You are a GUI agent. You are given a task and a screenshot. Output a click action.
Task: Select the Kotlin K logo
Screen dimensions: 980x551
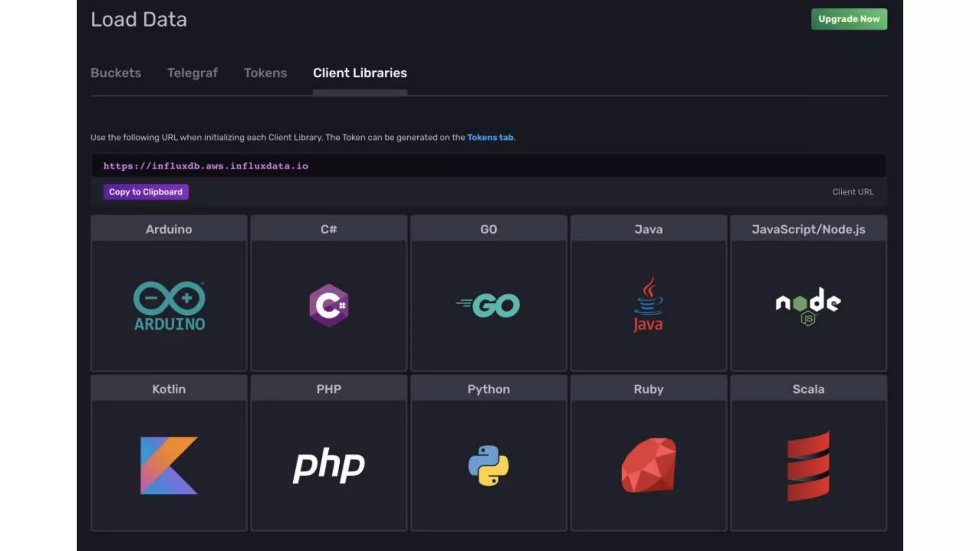169,465
